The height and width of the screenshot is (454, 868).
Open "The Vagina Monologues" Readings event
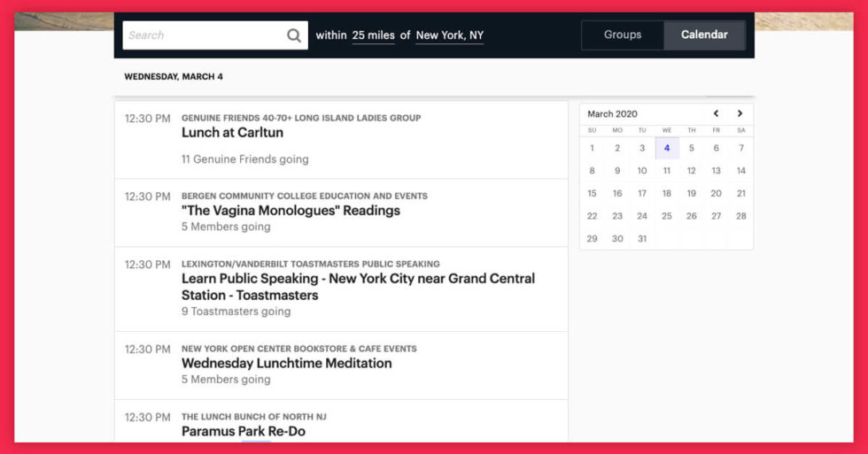(291, 211)
